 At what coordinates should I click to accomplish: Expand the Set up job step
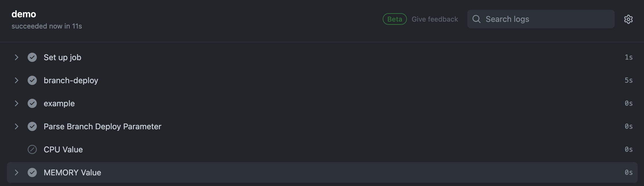tap(16, 57)
